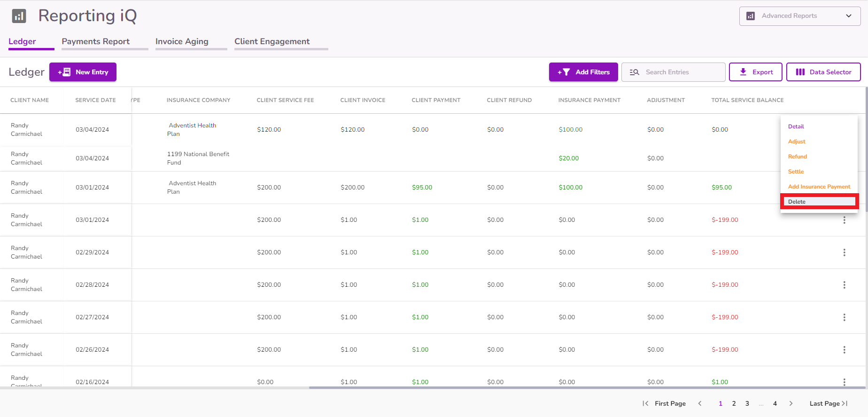The image size is (868, 417).
Task: Open the Advanced Reports dropdown
Action: (x=799, y=16)
